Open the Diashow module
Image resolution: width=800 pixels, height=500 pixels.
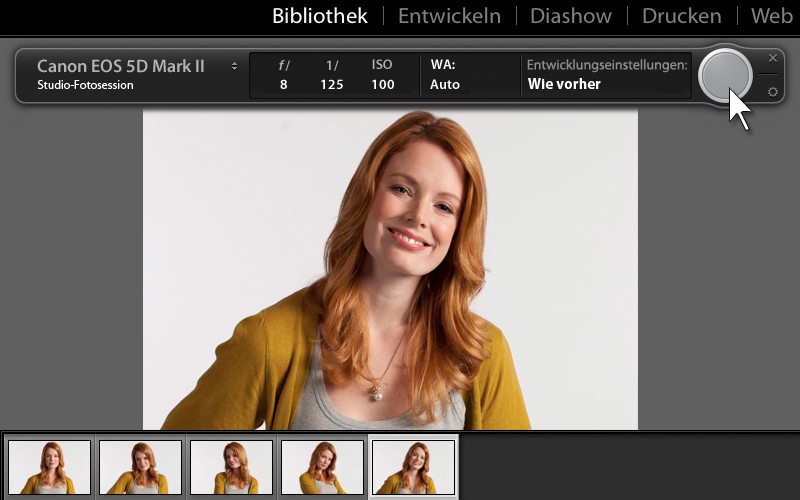[570, 16]
